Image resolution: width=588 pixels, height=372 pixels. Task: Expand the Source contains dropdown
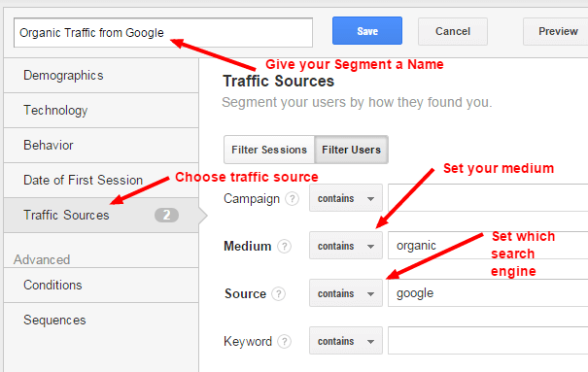pos(346,293)
